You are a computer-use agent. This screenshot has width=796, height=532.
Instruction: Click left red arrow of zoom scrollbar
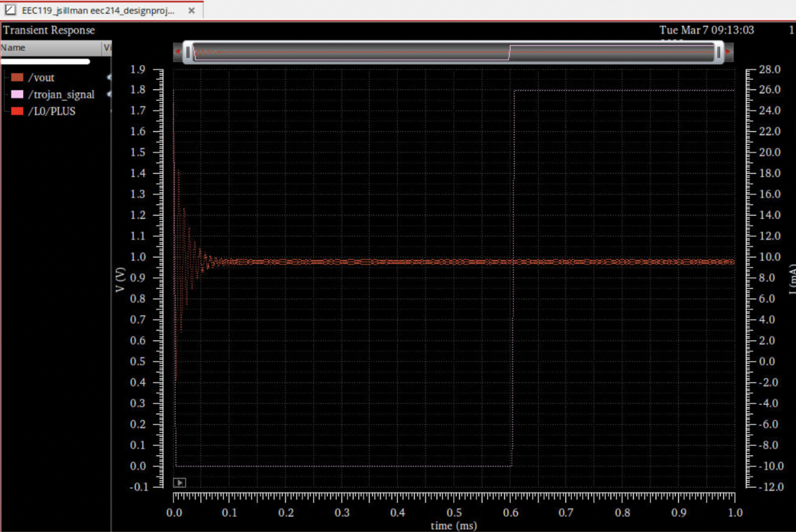178,52
